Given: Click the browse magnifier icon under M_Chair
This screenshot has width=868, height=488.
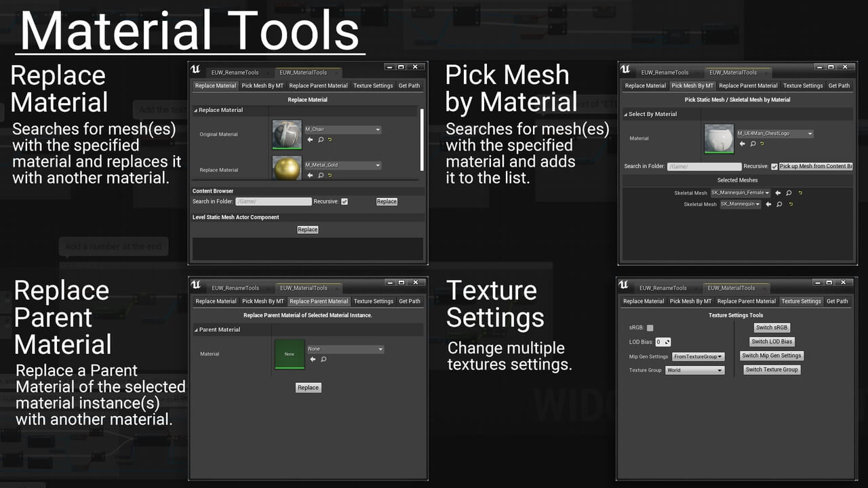Looking at the screenshot, I should pyautogui.click(x=321, y=140).
